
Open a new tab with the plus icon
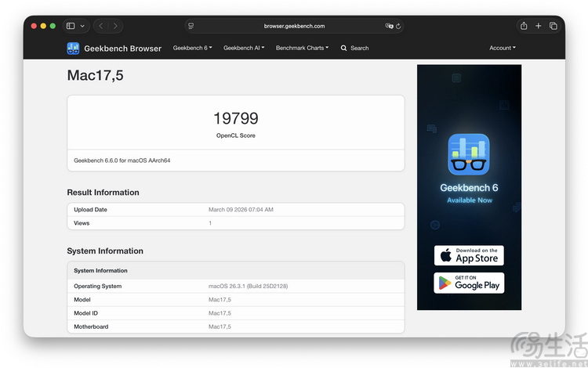[x=538, y=26]
